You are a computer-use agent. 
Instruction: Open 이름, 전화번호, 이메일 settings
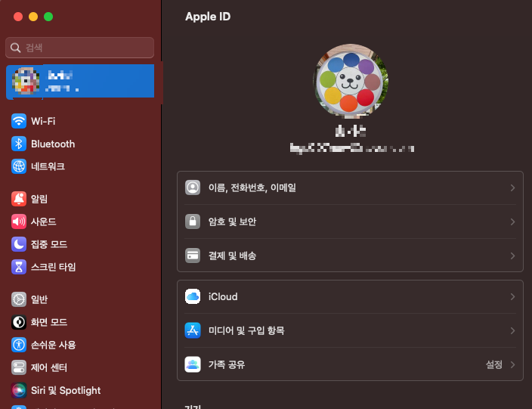click(350, 187)
